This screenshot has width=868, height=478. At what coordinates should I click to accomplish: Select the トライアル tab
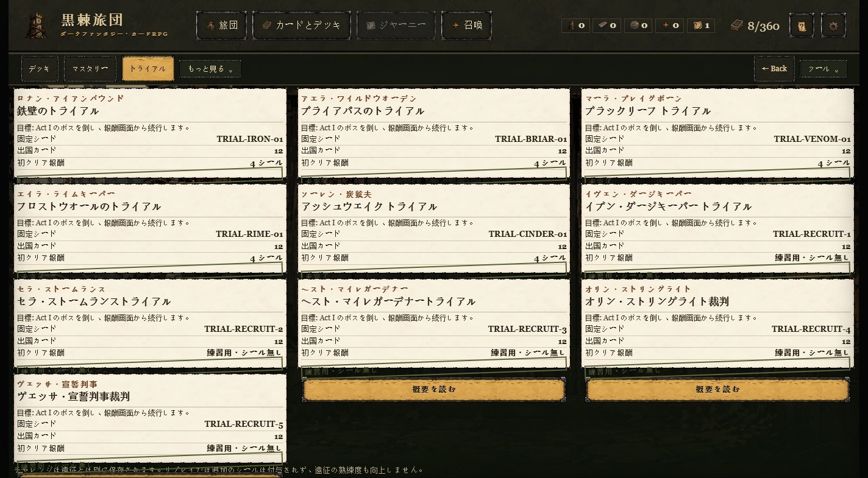pos(148,69)
